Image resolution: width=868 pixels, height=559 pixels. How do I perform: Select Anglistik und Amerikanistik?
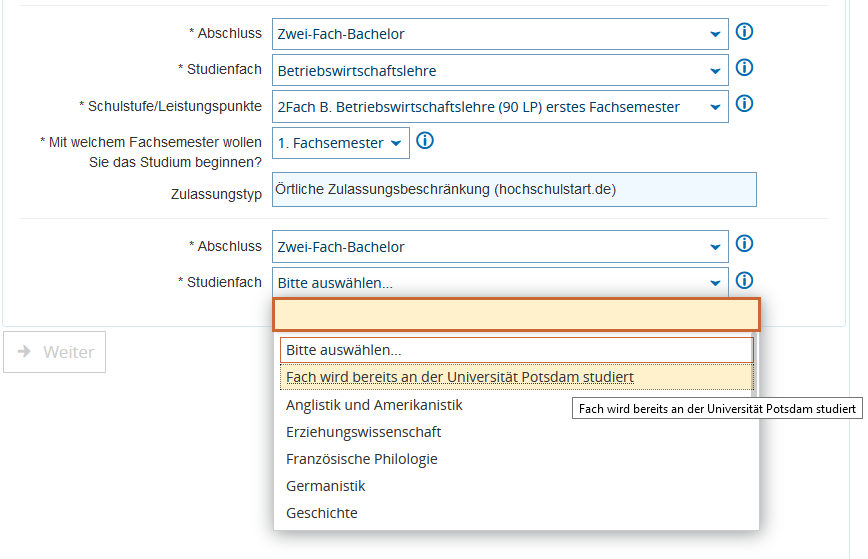(516, 405)
